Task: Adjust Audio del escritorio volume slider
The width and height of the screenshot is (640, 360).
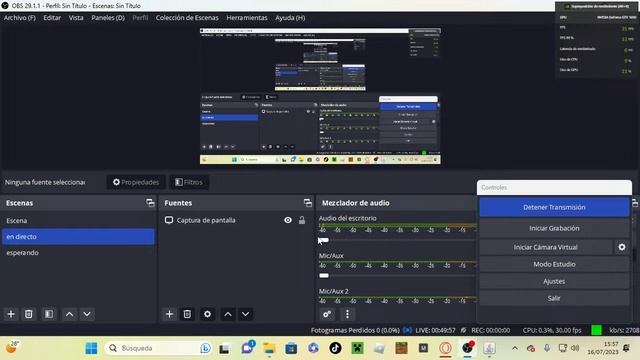Action: click(x=324, y=240)
